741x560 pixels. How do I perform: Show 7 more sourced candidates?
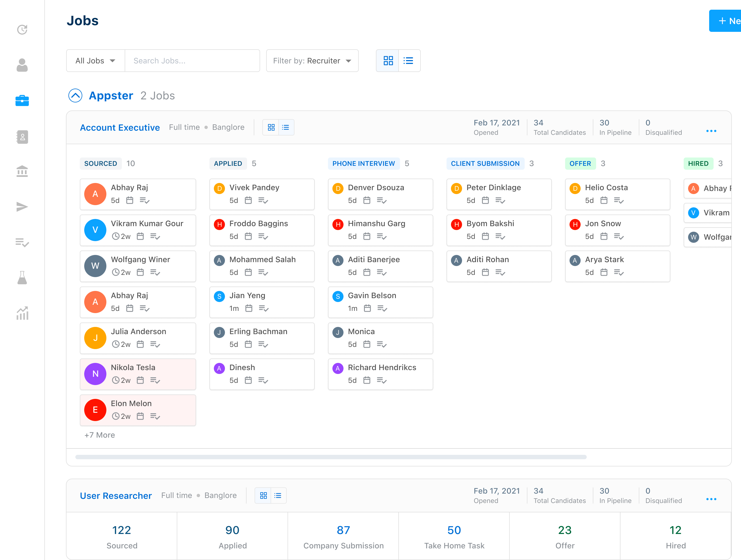tap(99, 435)
